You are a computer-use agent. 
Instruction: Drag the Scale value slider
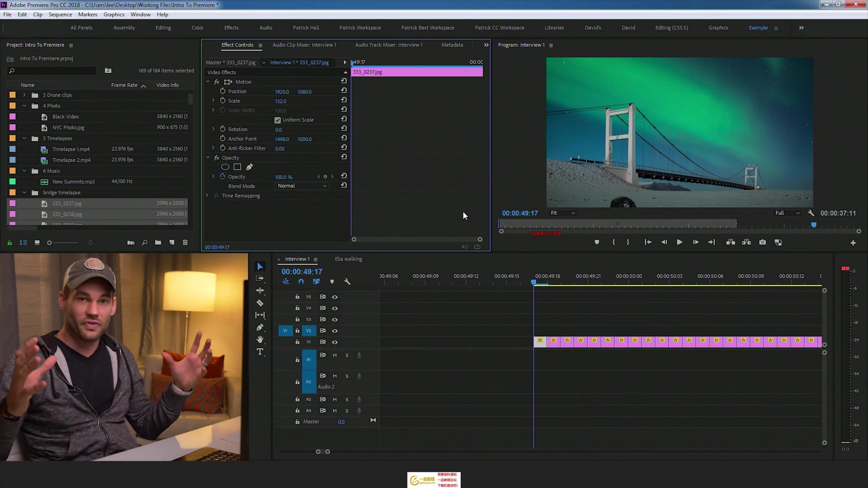point(281,101)
